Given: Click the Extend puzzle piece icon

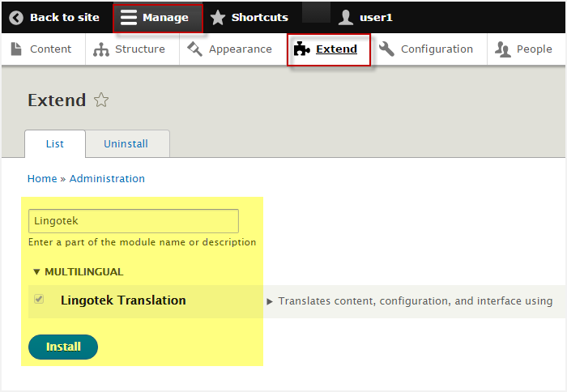Looking at the screenshot, I should click(x=301, y=49).
